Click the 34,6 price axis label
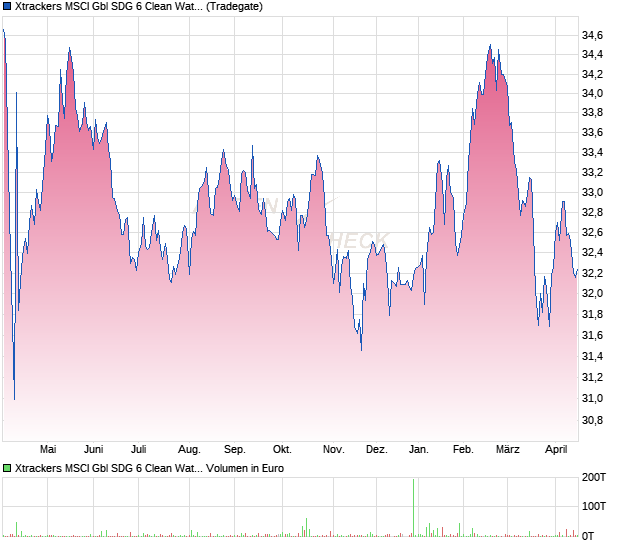Screen dimensions: 620x546 592,36
